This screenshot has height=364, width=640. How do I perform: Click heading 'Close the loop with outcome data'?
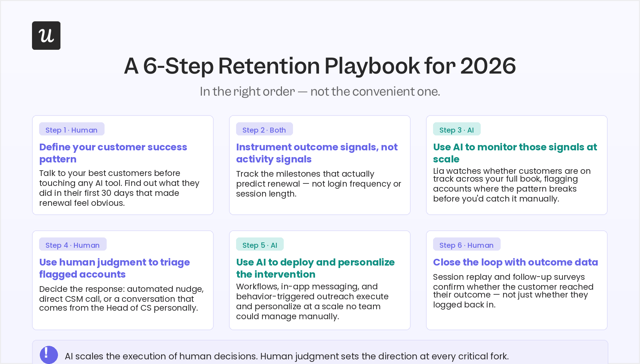(x=516, y=262)
